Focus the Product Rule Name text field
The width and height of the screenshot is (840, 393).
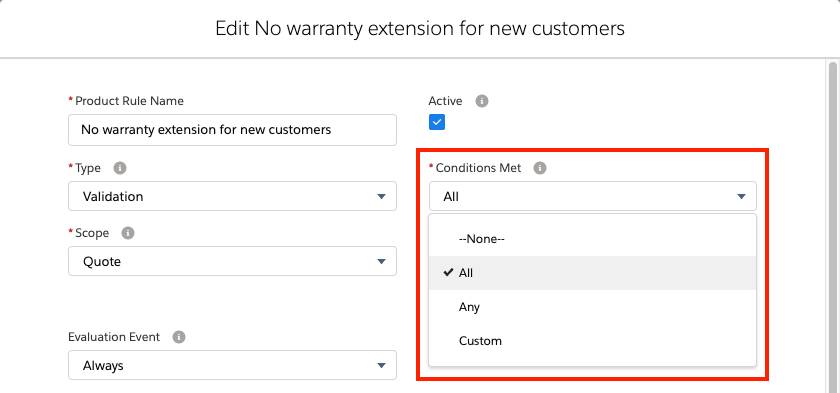click(x=232, y=130)
